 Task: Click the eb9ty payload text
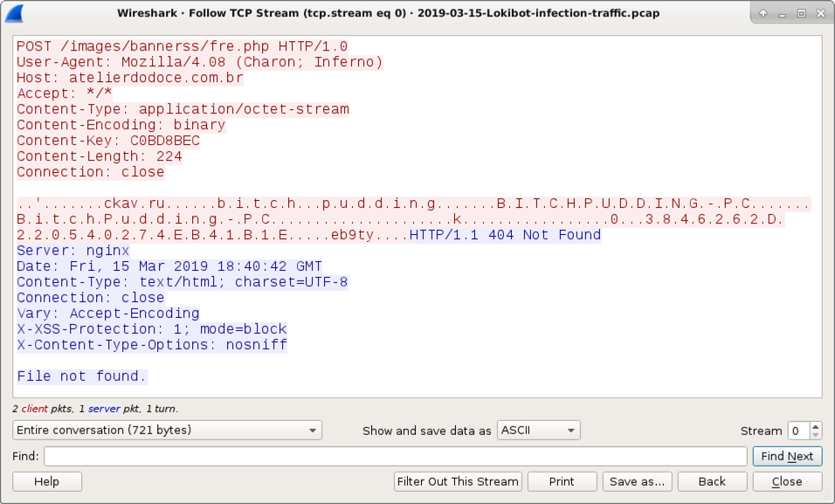[x=353, y=235]
